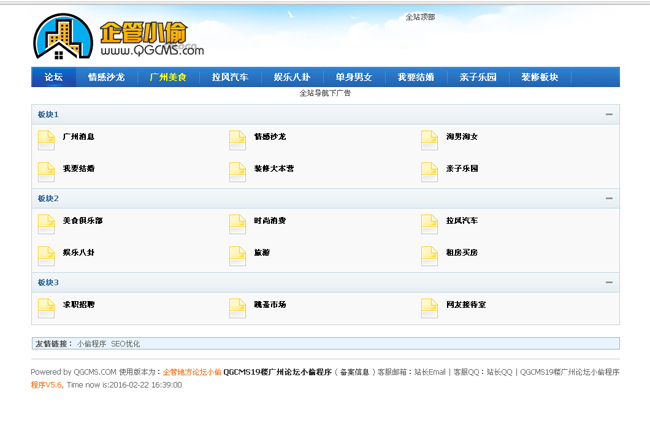
Task: Collapse the 板块1 section
Action: [609, 114]
